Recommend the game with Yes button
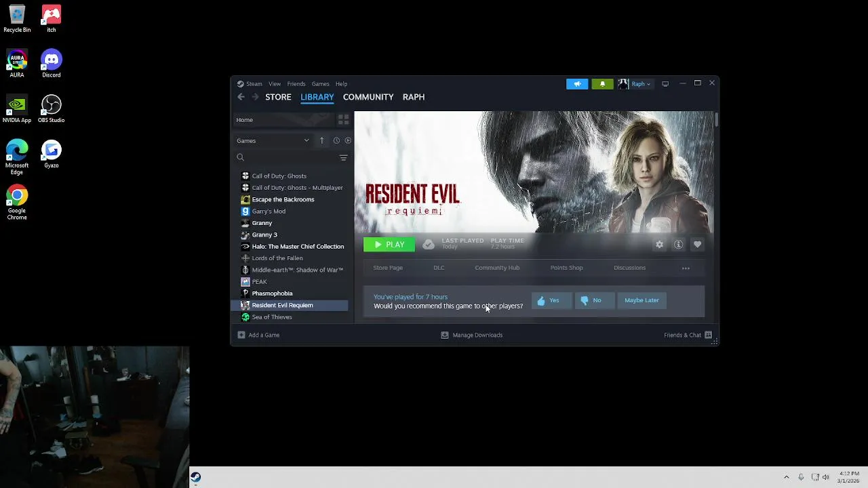This screenshot has width=868, height=488. coord(551,300)
